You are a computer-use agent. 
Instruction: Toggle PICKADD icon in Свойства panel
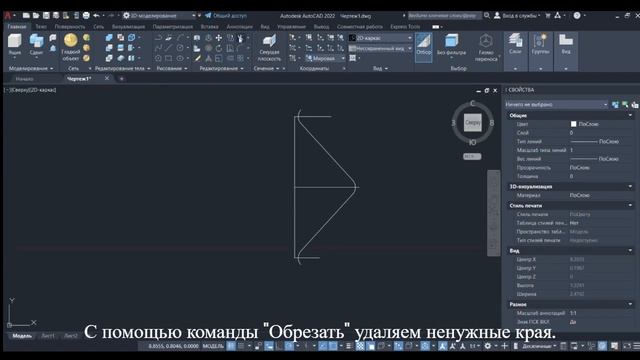[x=615, y=105]
